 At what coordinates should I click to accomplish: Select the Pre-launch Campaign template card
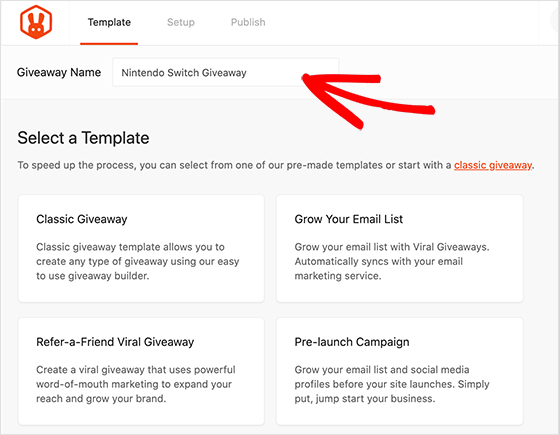tap(400, 371)
